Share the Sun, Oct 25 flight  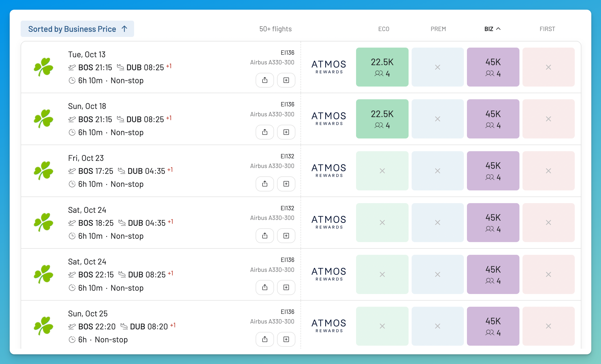click(x=265, y=339)
